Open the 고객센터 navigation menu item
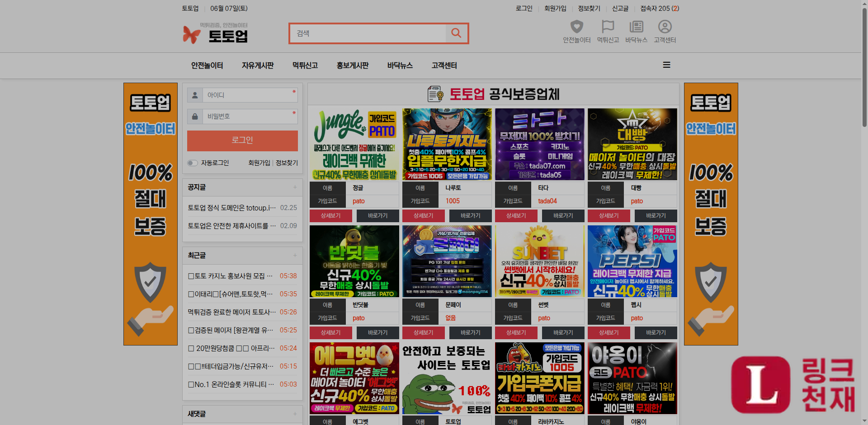Viewport: 868px width, 425px height. [x=444, y=65]
